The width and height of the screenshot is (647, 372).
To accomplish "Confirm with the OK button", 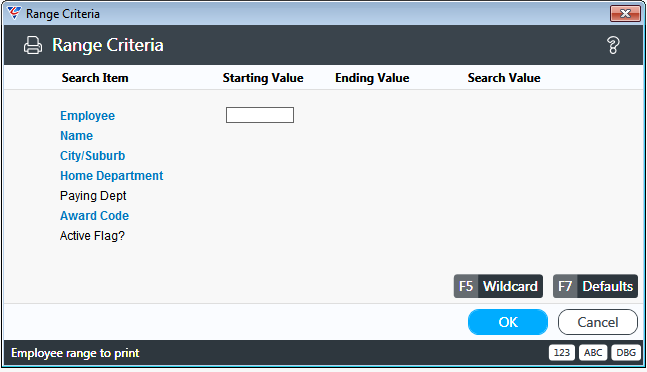I will pos(508,322).
